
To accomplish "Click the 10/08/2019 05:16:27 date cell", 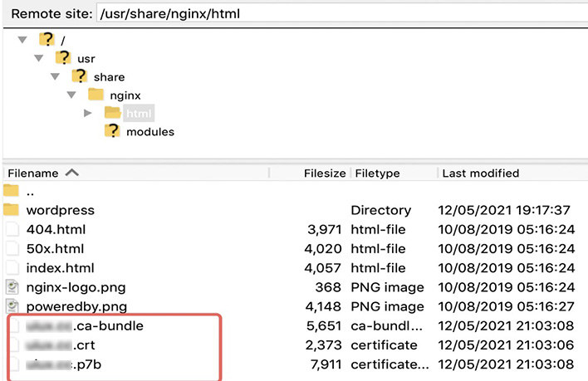I will (x=507, y=306).
